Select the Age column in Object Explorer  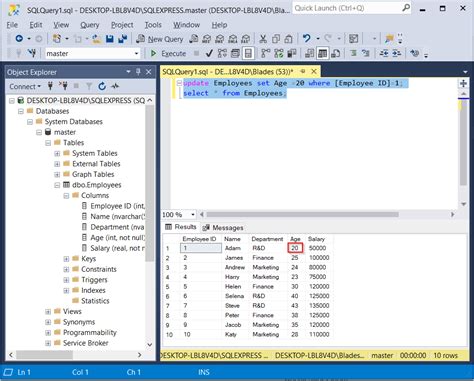pos(113,238)
